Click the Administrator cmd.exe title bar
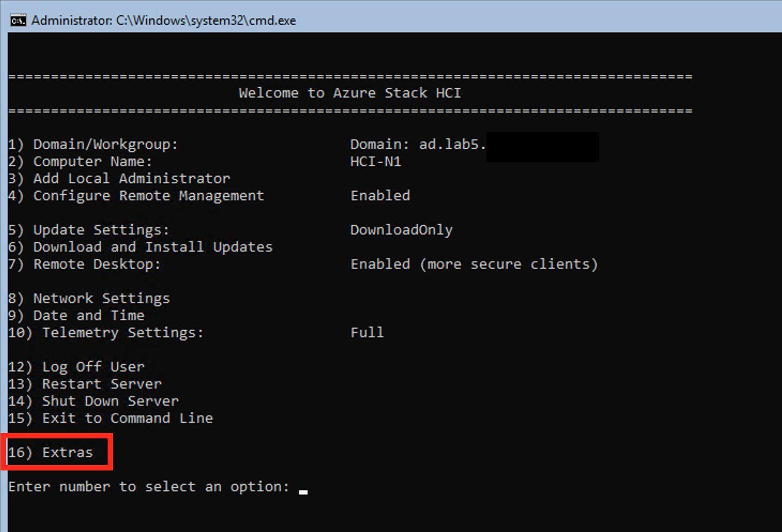Image resolution: width=782 pixels, height=532 pixels. coord(161,20)
